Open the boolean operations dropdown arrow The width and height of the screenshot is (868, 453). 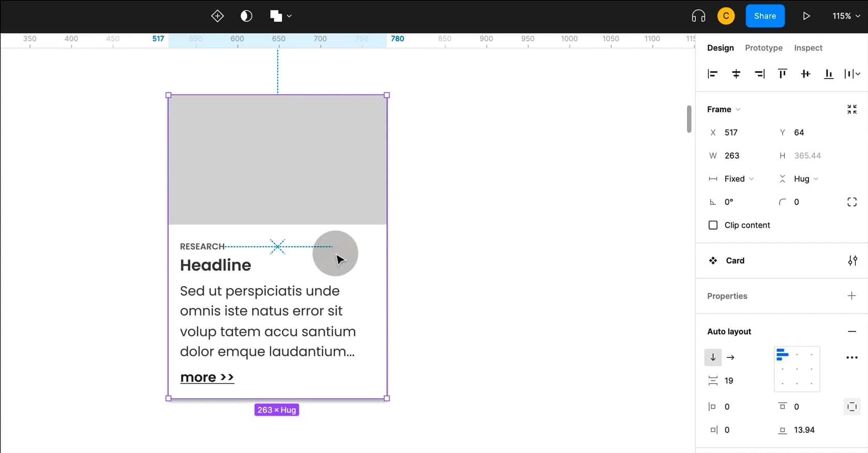[x=289, y=16]
